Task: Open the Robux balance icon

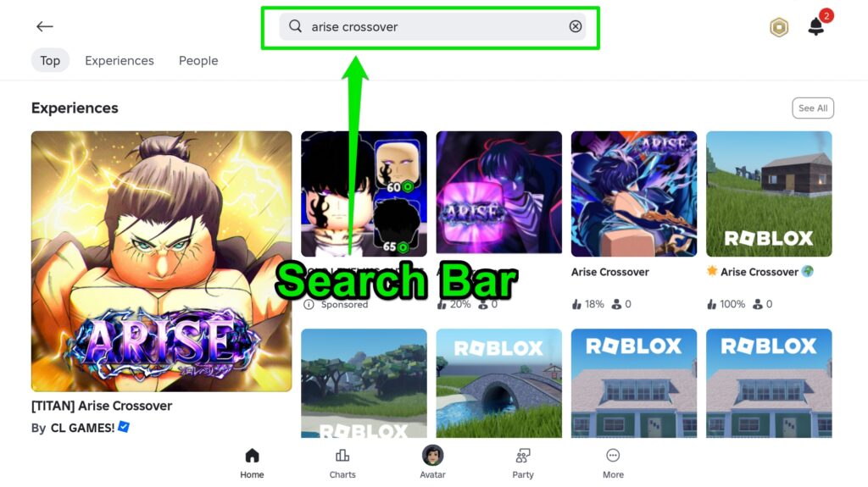Action: pyautogui.click(x=779, y=27)
